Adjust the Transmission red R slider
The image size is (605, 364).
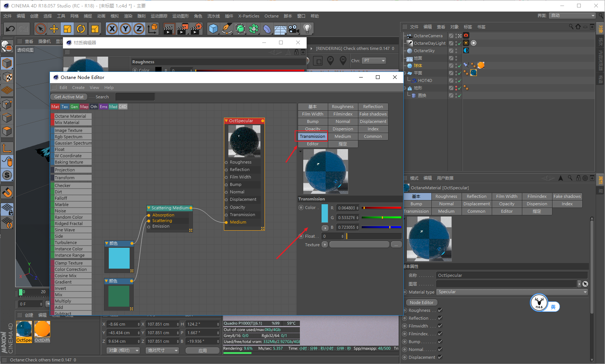click(x=381, y=208)
